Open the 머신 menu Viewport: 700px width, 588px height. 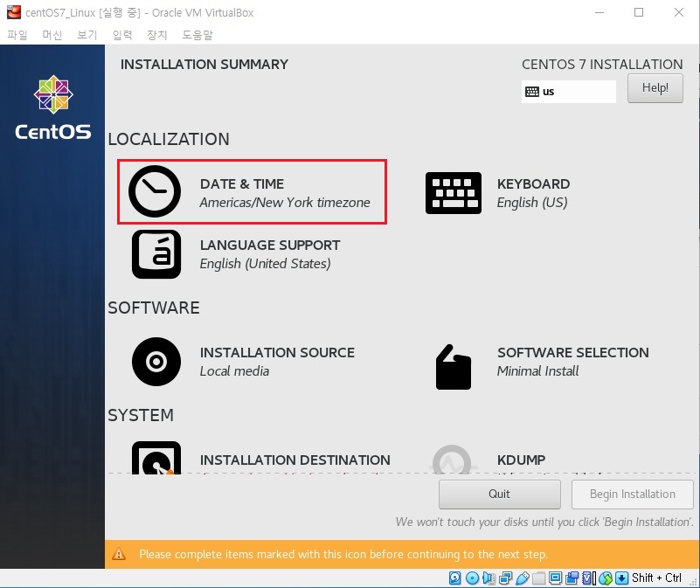[52, 35]
